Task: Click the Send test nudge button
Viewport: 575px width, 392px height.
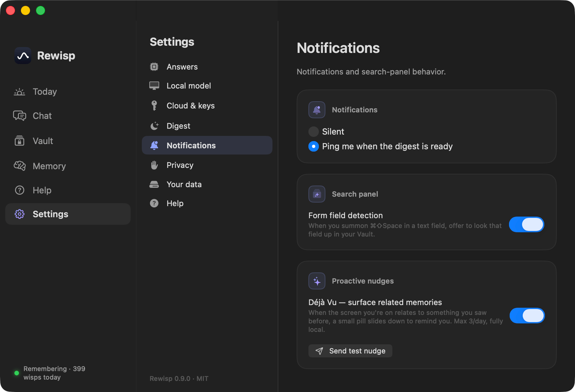Action: click(350, 351)
